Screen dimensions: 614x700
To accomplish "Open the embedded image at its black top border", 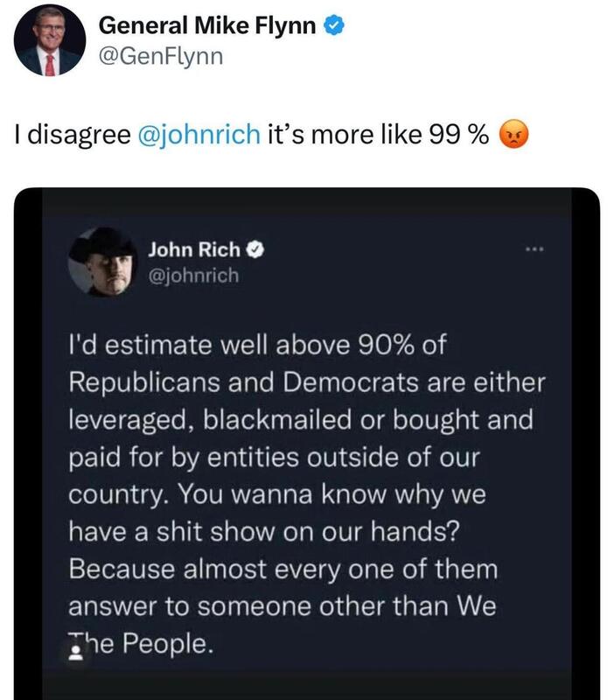I will 307,200.
